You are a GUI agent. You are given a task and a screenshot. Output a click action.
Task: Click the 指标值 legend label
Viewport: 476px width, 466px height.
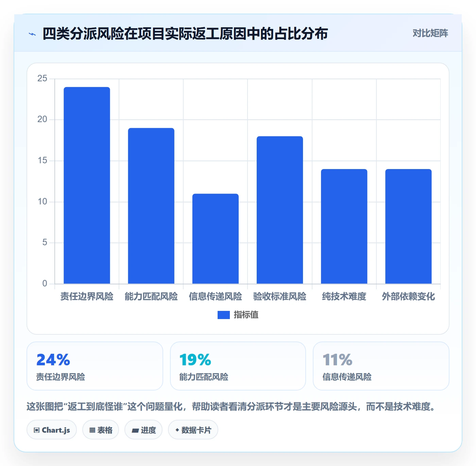(x=246, y=315)
